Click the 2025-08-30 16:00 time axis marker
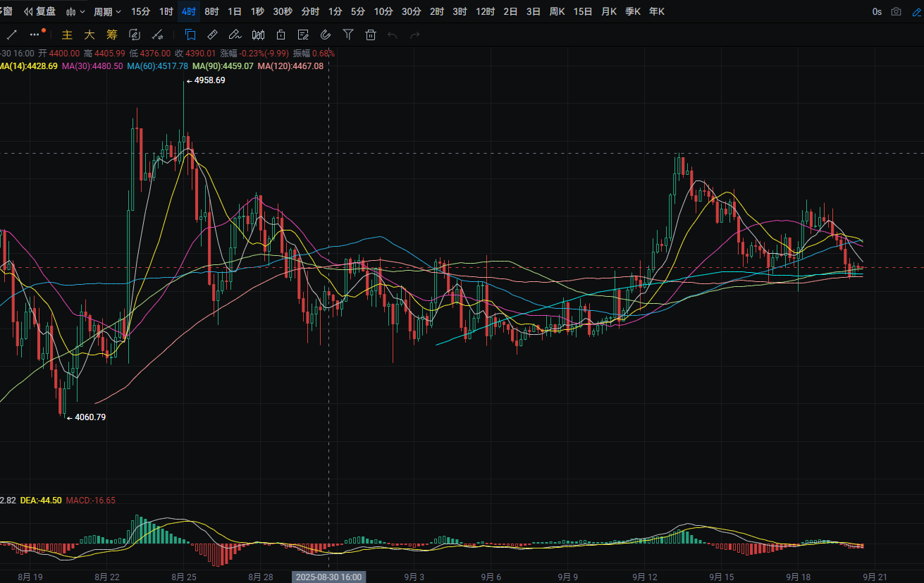 click(x=329, y=577)
